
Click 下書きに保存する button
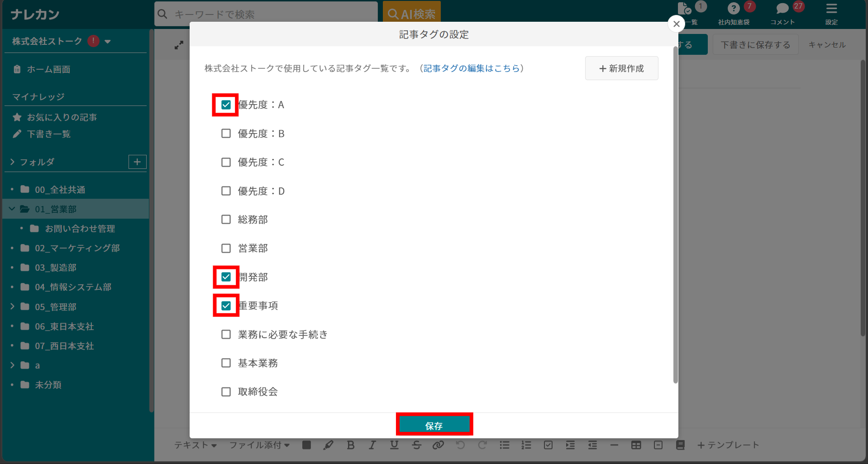coord(755,45)
